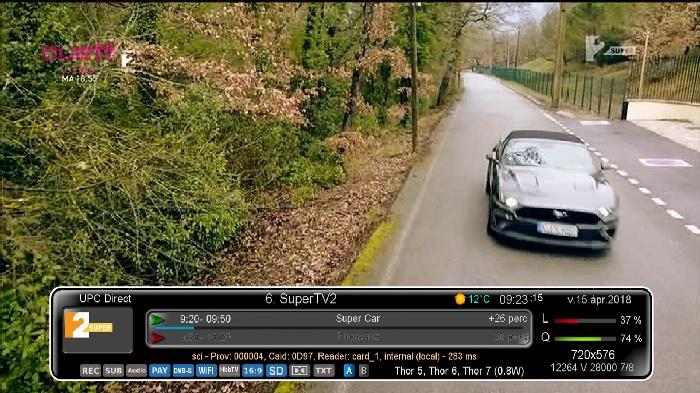Click the red next-event arrow

point(158,338)
